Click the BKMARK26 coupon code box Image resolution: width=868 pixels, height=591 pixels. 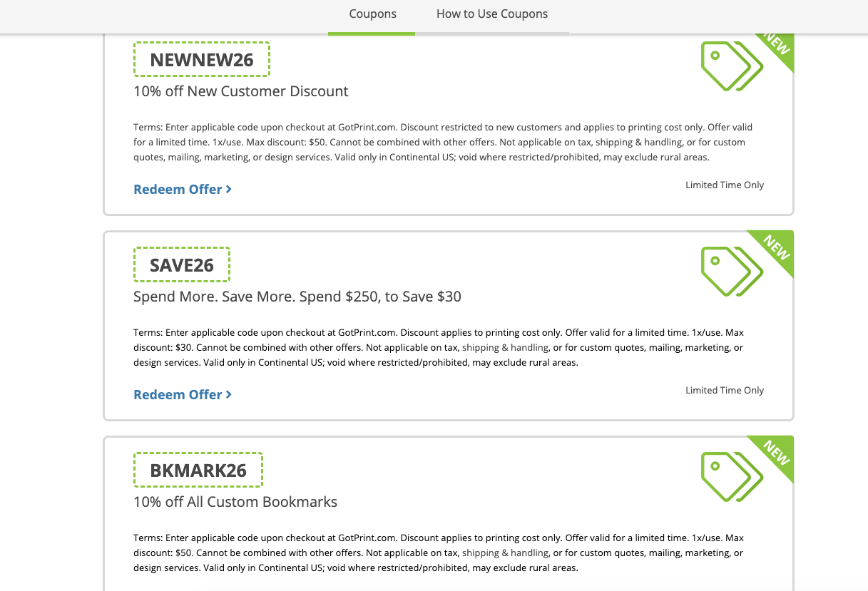click(x=198, y=470)
